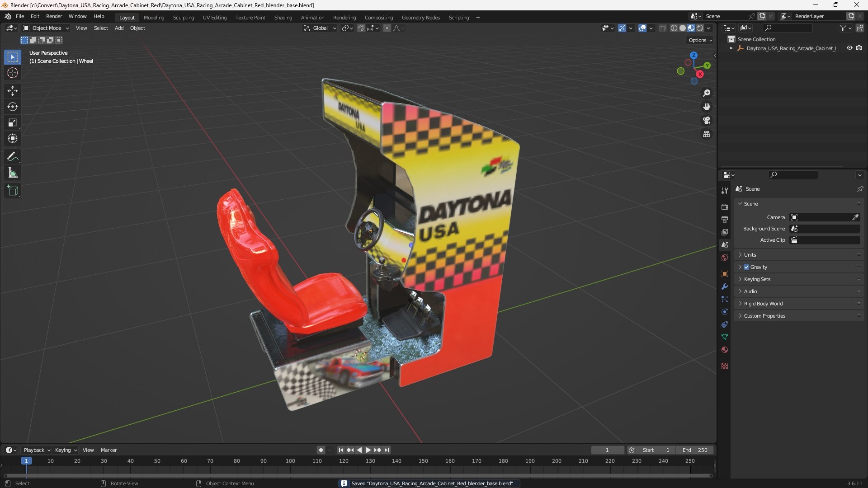Open the Render menu

(x=54, y=16)
